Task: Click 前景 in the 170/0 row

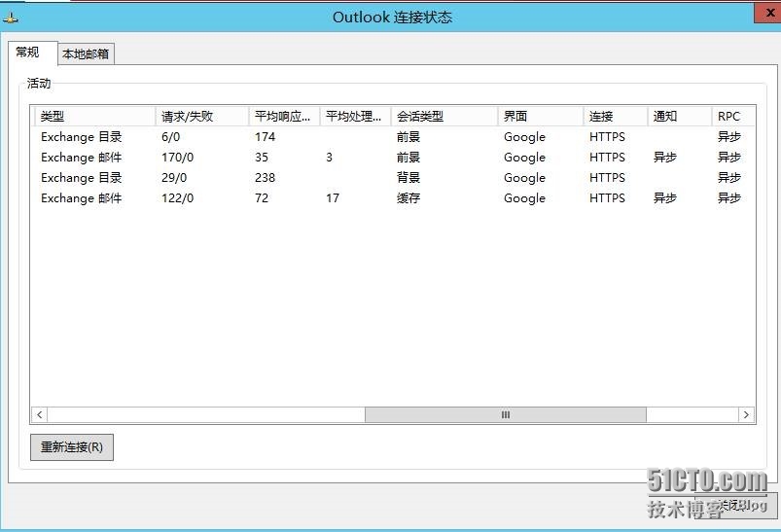Action: (x=408, y=158)
